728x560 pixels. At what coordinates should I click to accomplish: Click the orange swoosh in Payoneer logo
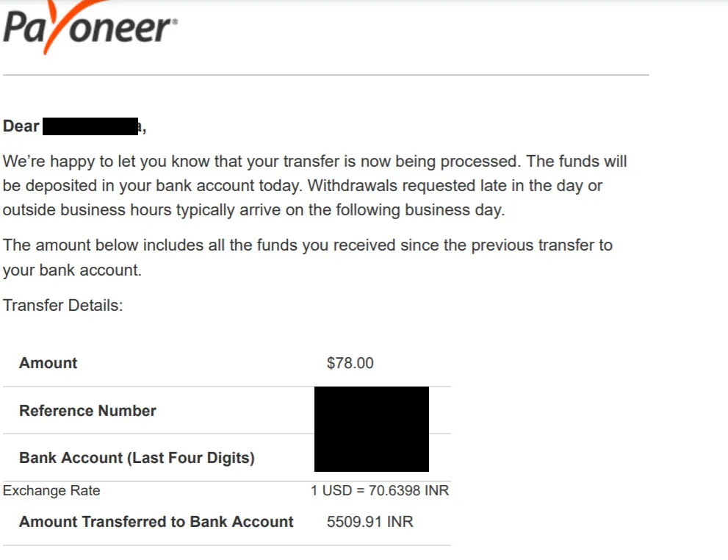coord(70,26)
